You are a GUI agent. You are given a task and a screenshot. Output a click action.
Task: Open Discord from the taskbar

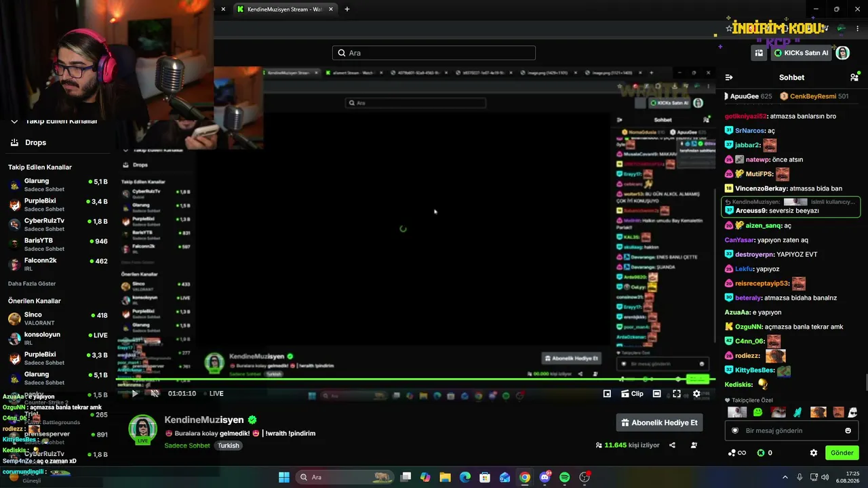pyautogui.click(x=545, y=477)
